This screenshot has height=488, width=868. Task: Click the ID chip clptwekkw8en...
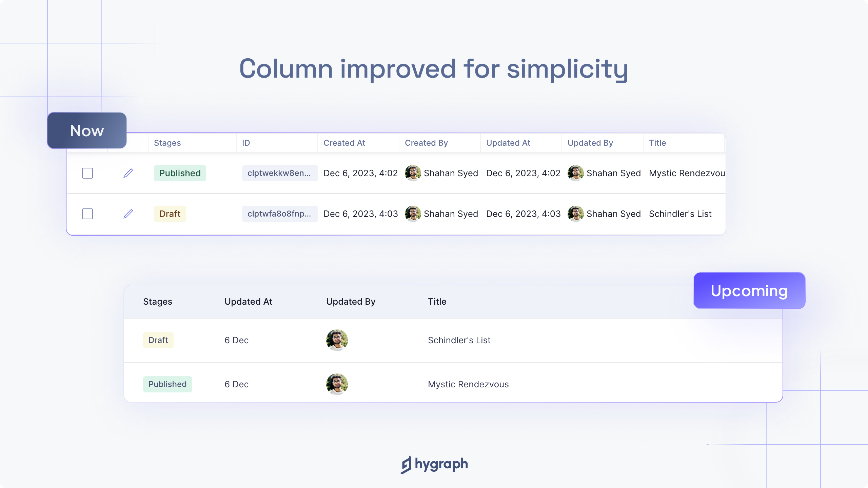280,173
